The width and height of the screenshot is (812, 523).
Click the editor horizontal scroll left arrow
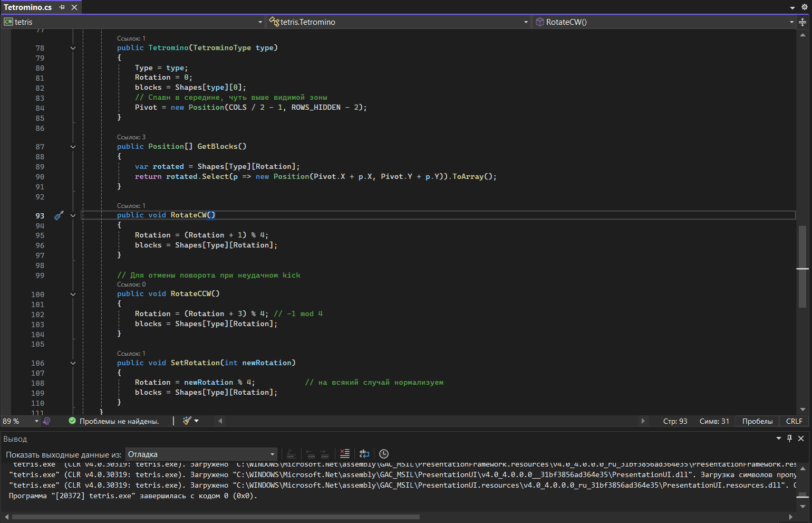tap(220, 421)
